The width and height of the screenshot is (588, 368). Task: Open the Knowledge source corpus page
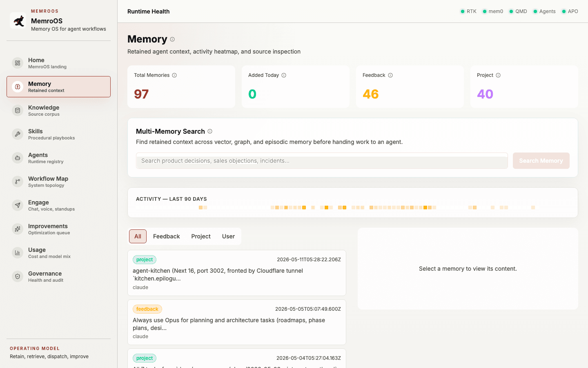[x=58, y=110]
